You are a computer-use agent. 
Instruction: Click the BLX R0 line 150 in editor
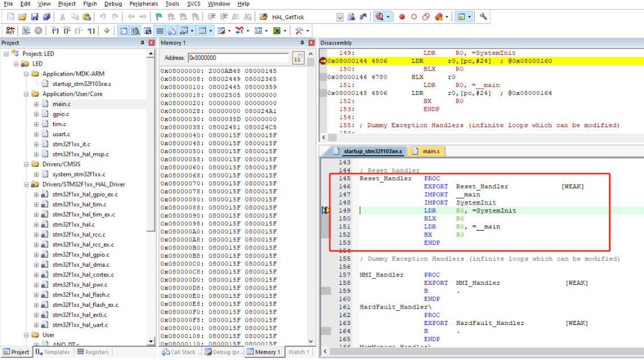point(444,219)
